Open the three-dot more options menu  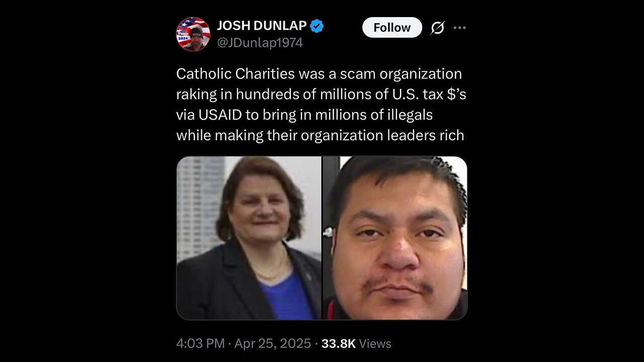460,28
